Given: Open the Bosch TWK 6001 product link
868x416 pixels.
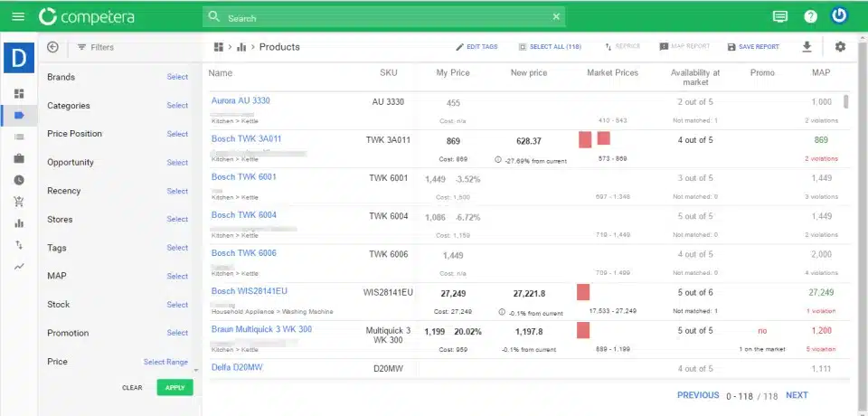Looking at the screenshot, I should (x=243, y=177).
